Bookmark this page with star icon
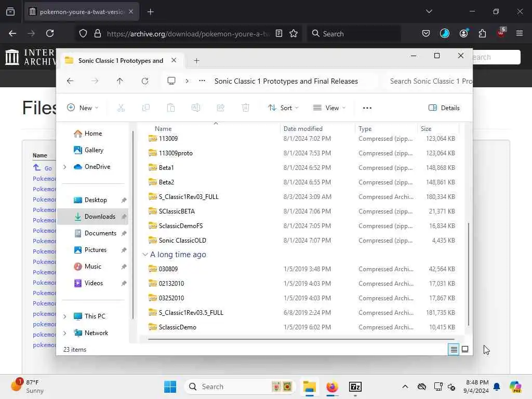Screen dimensions: 532x399 tap(294, 33)
